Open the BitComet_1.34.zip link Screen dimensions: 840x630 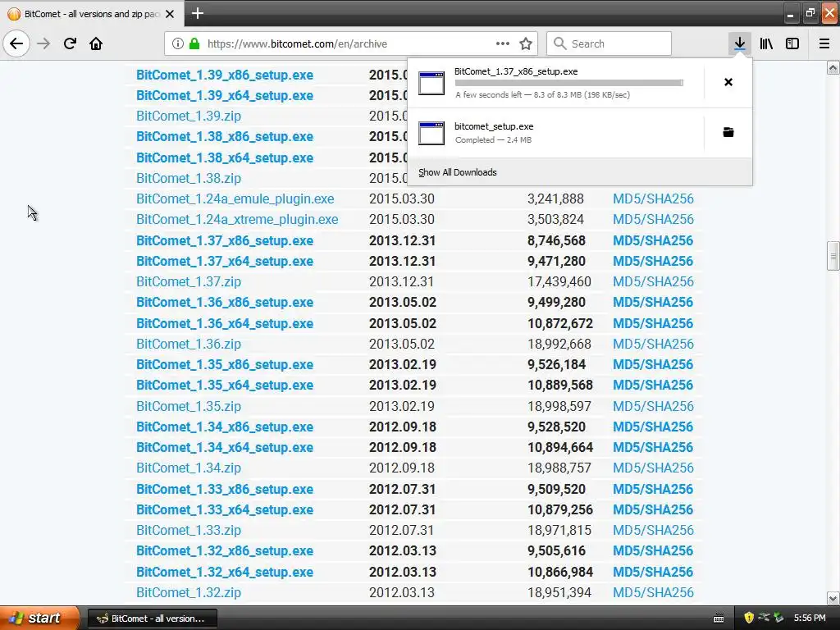point(189,468)
